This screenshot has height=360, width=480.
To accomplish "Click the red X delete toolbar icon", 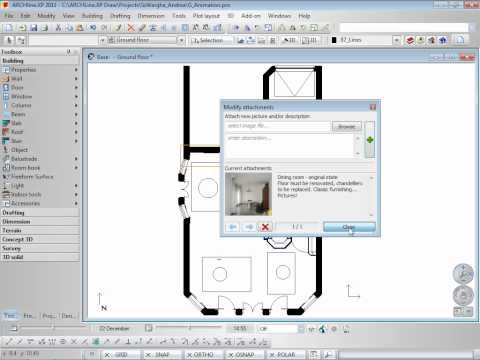I will click(x=131, y=28).
